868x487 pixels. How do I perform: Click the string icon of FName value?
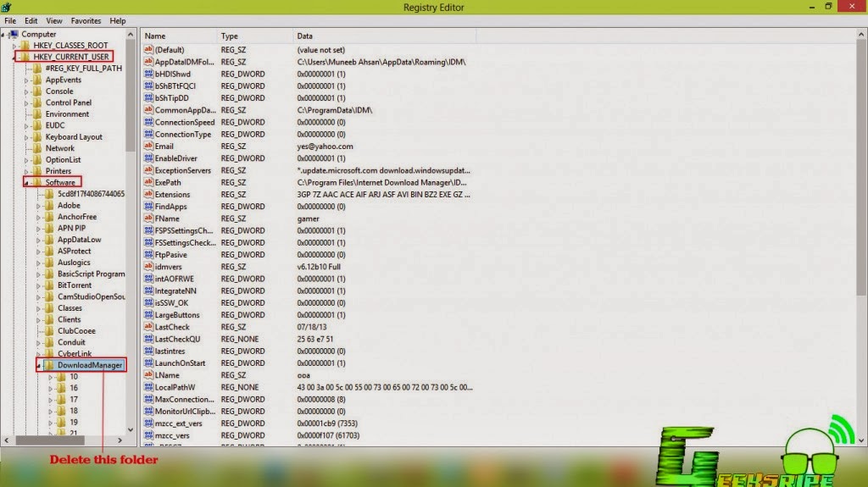coord(148,219)
